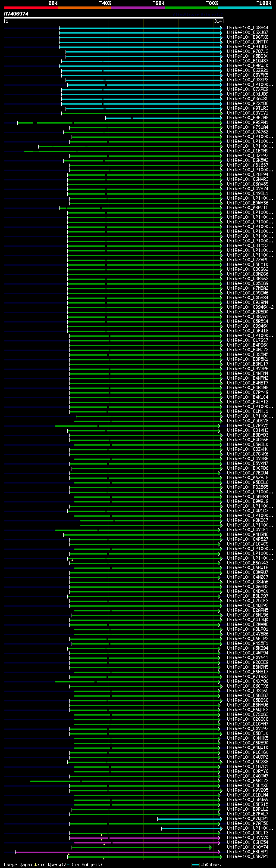Select hit label UniRef100_C8VNV0
Image resolution: width=276 pixels, height=868 pixels.
[248, 837]
